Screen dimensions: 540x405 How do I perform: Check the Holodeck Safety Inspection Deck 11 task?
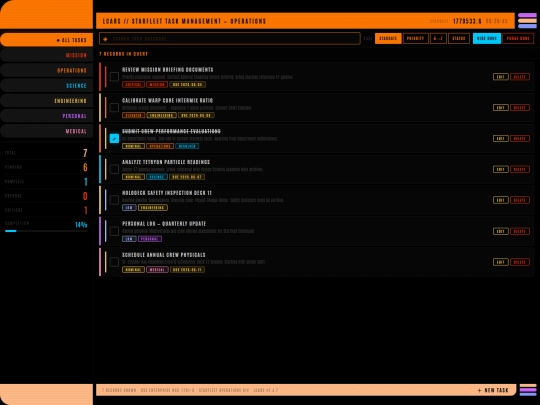114,200
